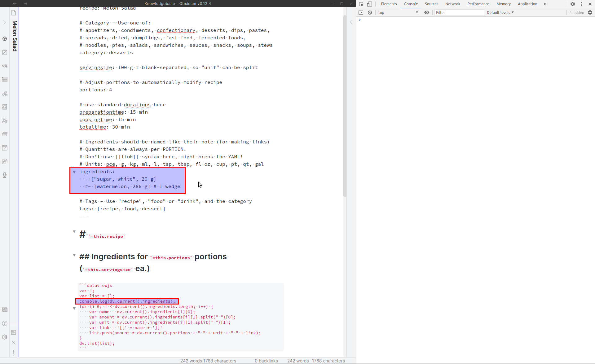This screenshot has width=595, height=364.
Task: Click inside the console Filter field
Action: point(459,12)
